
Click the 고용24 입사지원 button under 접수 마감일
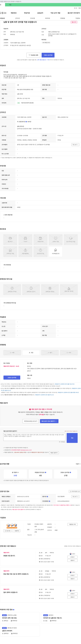(12, 377)
